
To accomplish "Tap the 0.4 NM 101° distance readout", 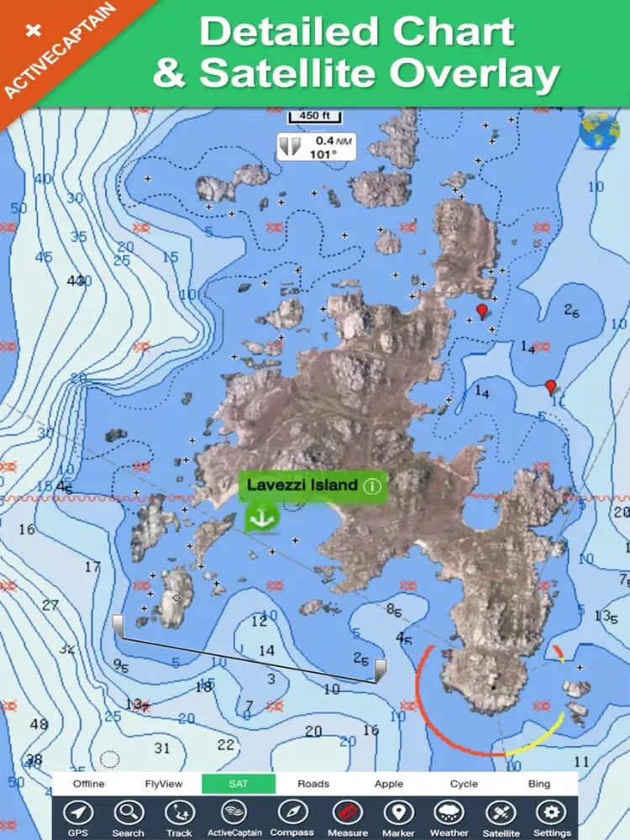I will (317, 147).
